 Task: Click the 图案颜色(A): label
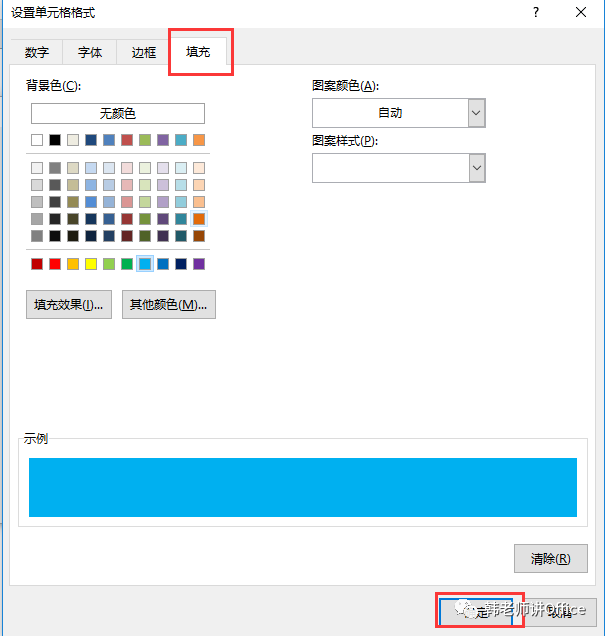[345, 86]
